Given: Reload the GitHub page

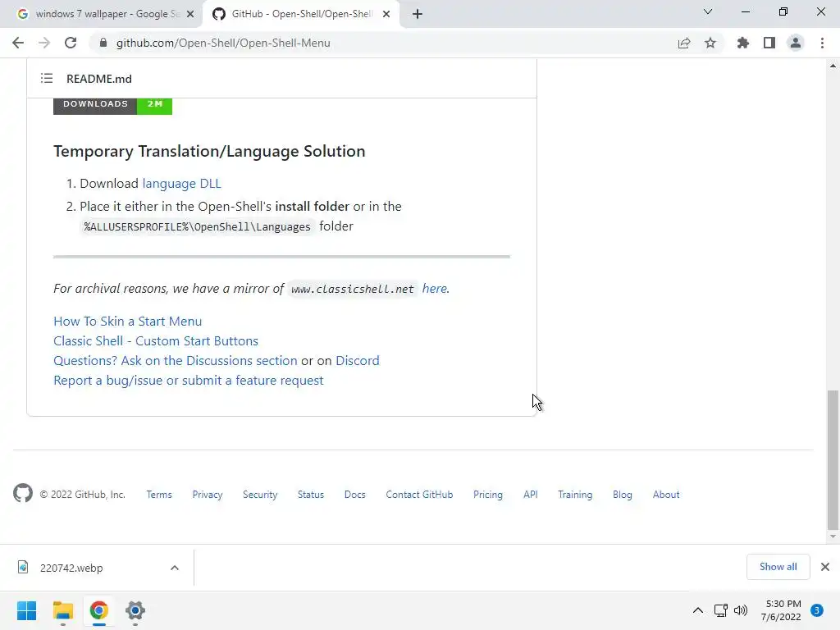Looking at the screenshot, I should tap(71, 43).
